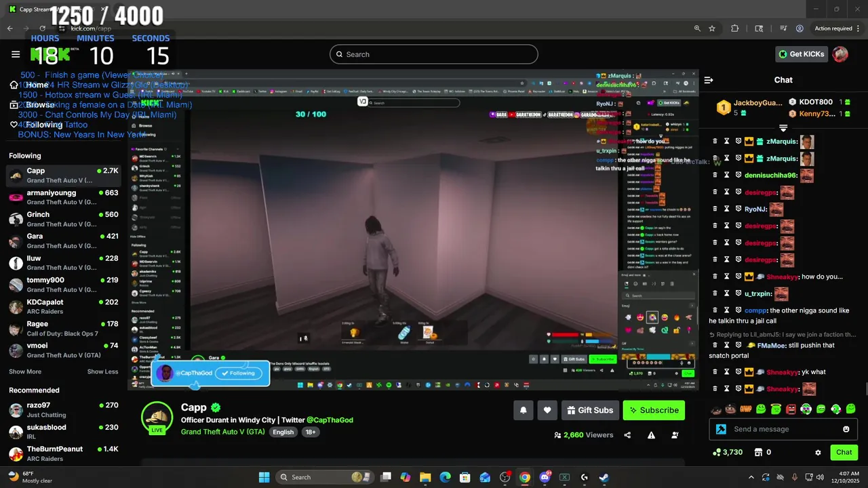Click the Action required Chrome button
Image resolution: width=868 pixels, height=488 pixels.
click(x=836, y=28)
